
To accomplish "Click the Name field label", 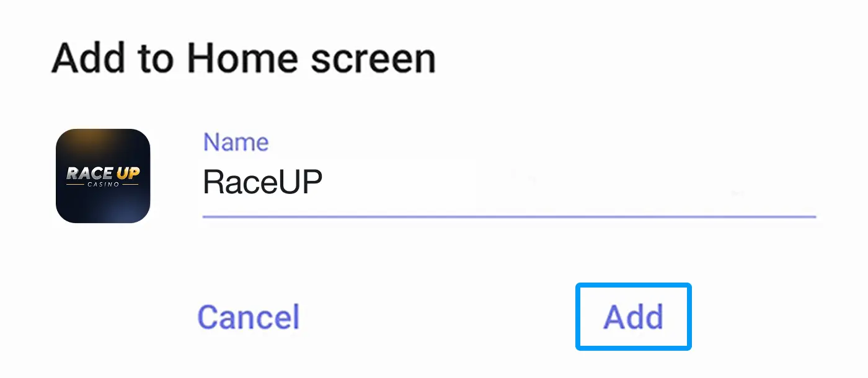I will click(236, 141).
